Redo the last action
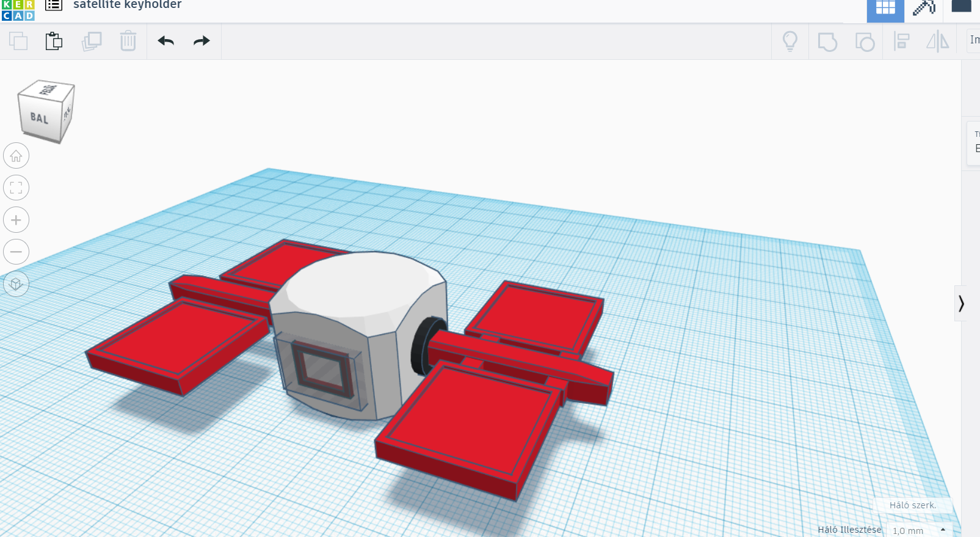 click(x=201, y=41)
